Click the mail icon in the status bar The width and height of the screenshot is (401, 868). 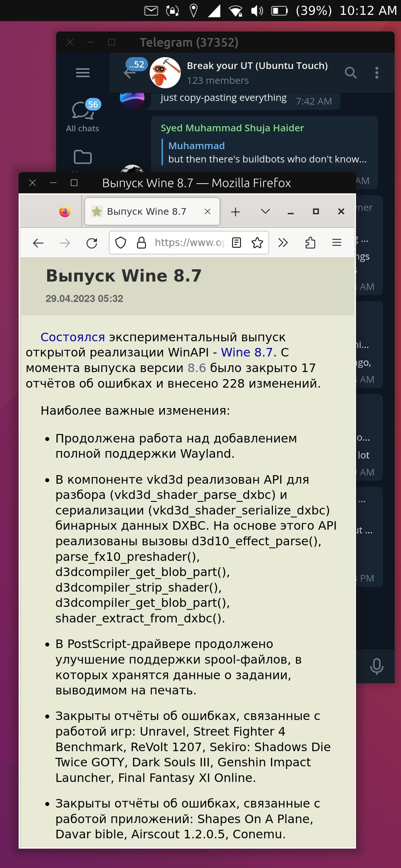pos(151,11)
